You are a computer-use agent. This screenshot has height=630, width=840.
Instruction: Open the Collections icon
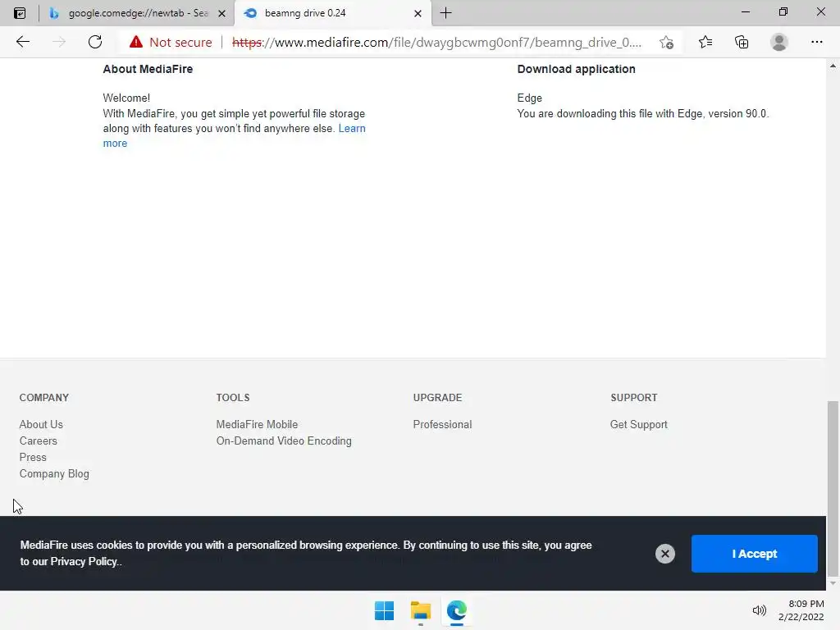pos(742,42)
